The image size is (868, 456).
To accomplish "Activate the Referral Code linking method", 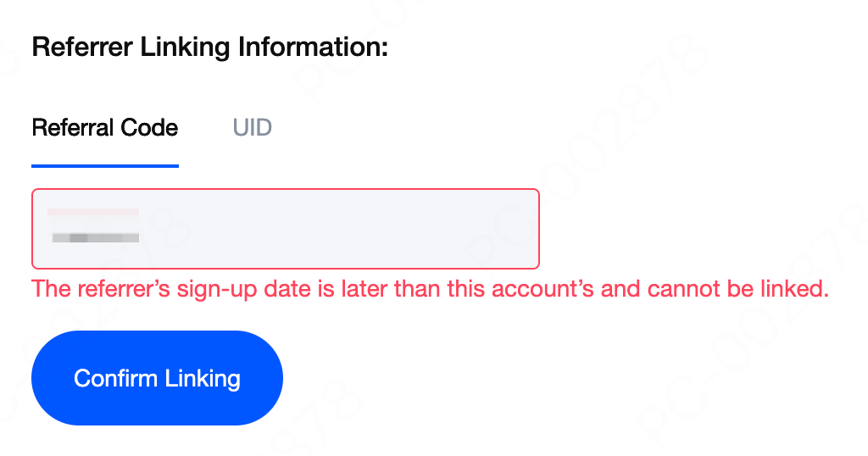I will pyautogui.click(x=105, y=128).
